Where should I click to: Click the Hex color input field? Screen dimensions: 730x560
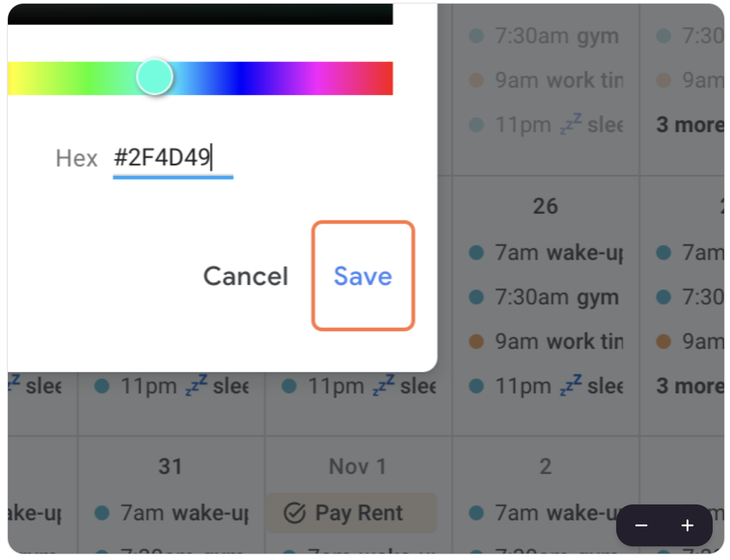(173, 158)
